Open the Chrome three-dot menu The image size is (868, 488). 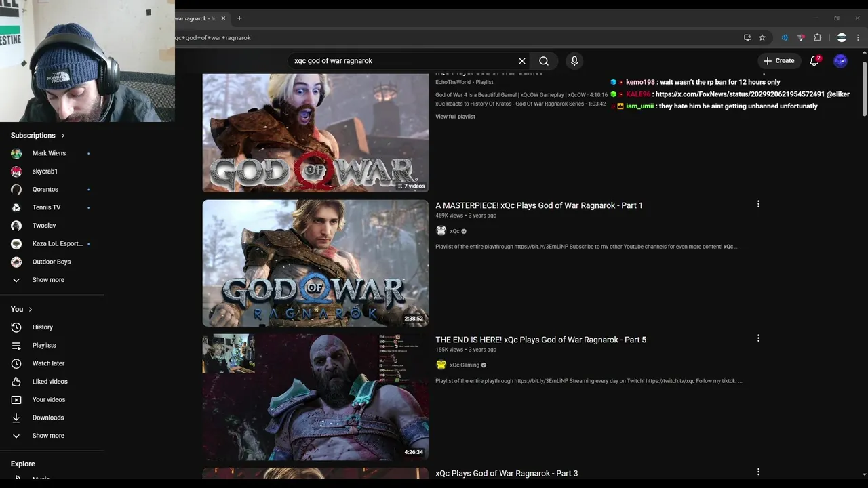pos(859,37)
